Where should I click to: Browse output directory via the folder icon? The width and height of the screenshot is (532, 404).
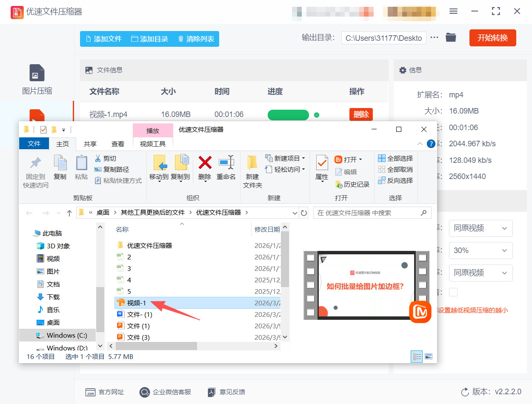click(451, 37)
